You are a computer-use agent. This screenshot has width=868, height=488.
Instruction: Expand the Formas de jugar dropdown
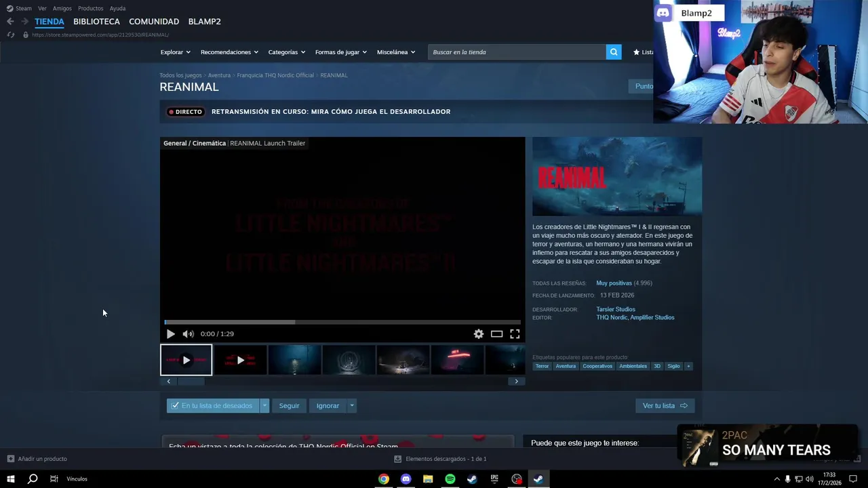coord(340,52)
